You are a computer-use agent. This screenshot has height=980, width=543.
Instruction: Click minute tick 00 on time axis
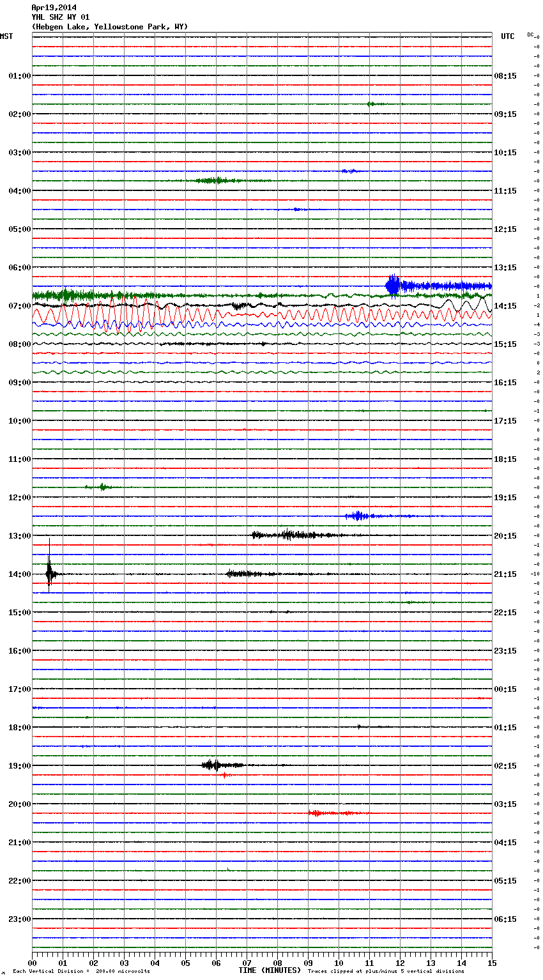click(32, 963)
